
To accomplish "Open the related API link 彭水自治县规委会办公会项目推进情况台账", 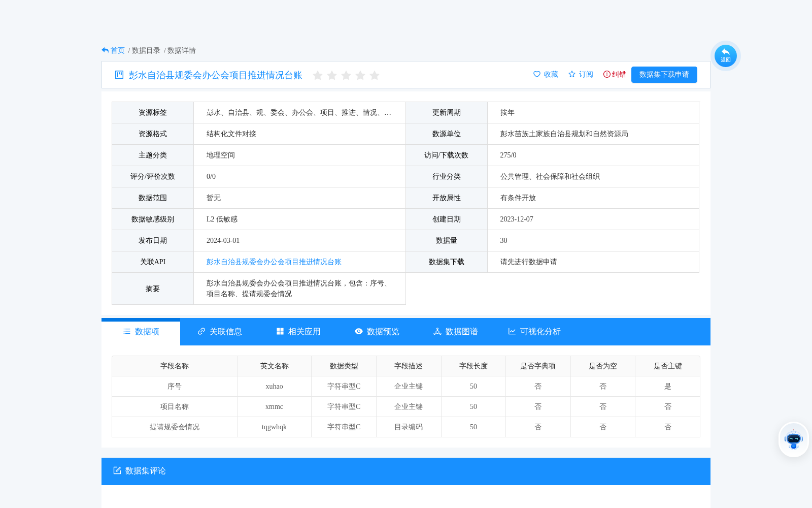I will [274, 262].
